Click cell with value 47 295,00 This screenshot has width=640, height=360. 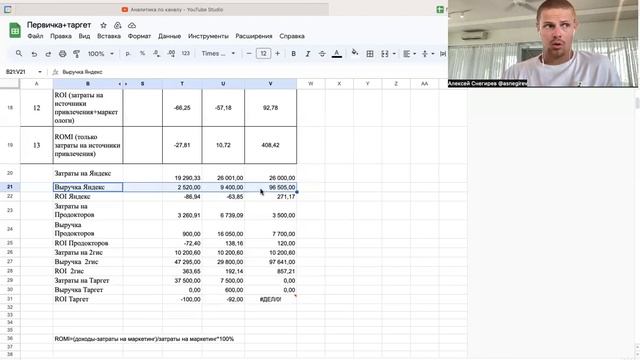click(x=182, y=262)
